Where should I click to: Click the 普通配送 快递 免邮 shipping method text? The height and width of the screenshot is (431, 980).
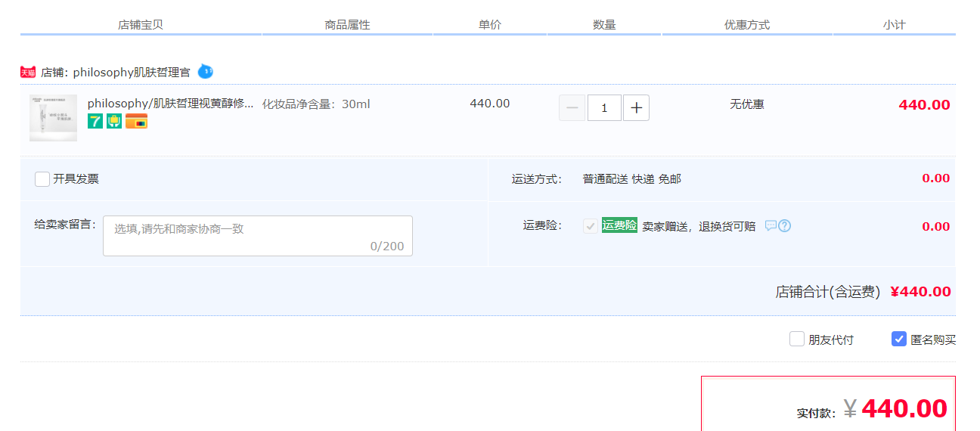(632, 178)
